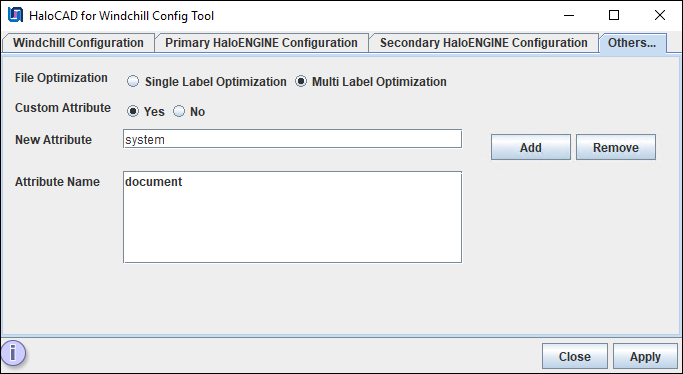This screenshot has width=683, height=374.
Task: Click the Apply button
Action: pyautogui.click(x=645, y=357)
